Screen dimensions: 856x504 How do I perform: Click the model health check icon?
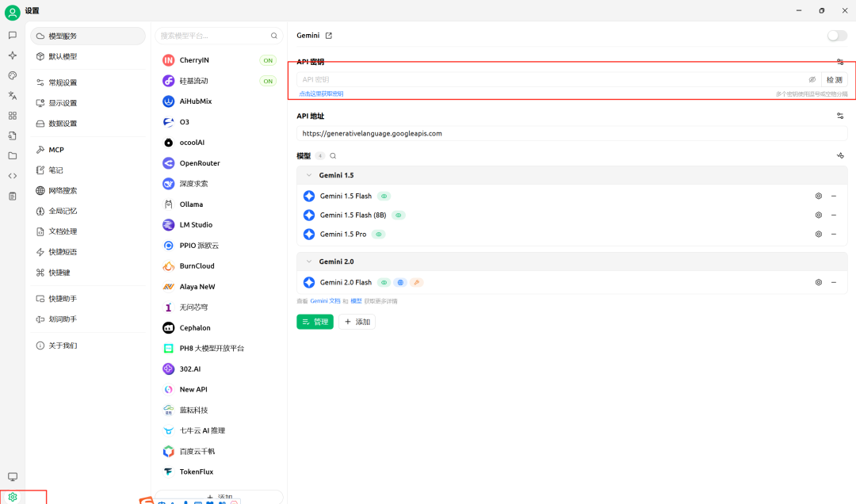(x=840, y=155)
